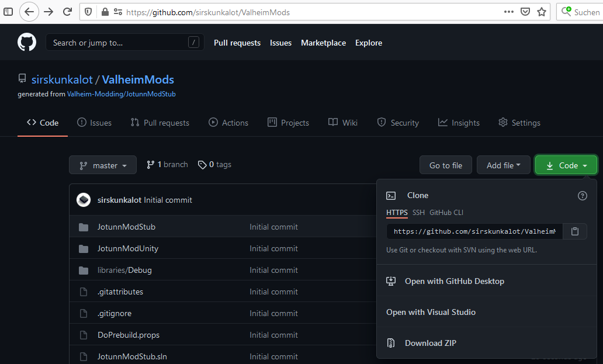Screen dimensions: 603x364
Task: Copy the clone URL to clipboard
Action: coord(575,231)
